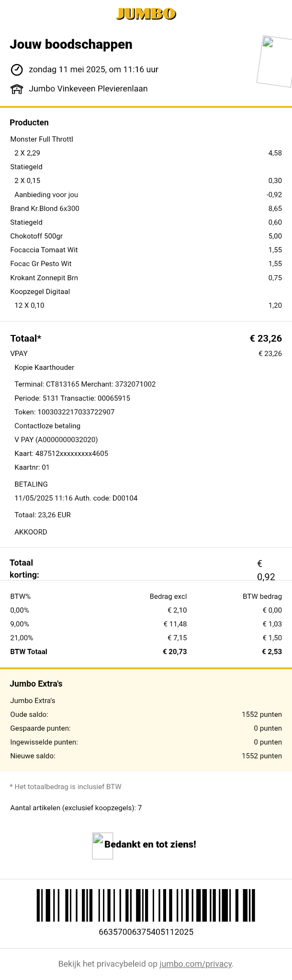Click the store icon beside Jumbo Vinkeveen

pyautogui.click(x=17, y=89)
